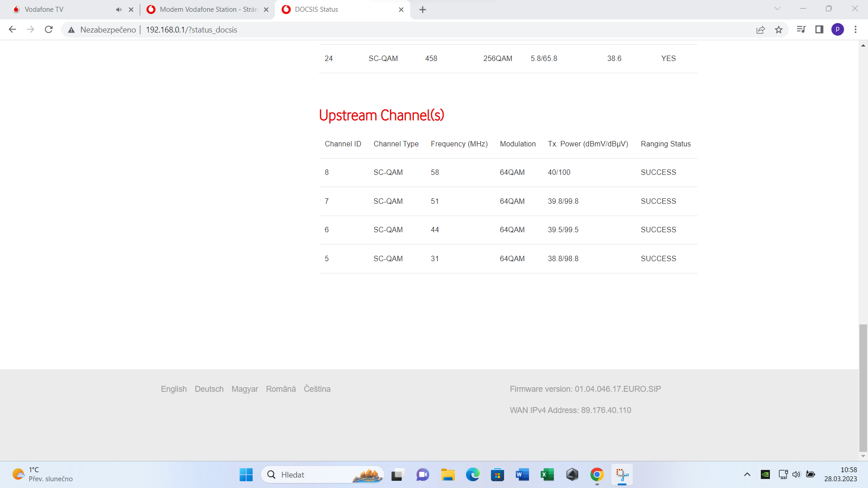The image size is (868, 488).
Task: Launch Microsoft Edge from taskbar
Action: (472, 475)
